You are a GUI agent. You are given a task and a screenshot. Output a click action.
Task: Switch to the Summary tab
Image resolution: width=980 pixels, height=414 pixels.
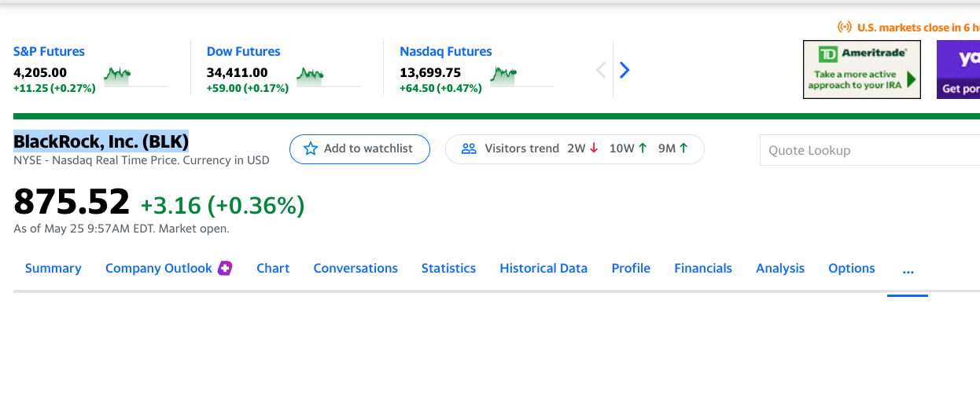(x=53, y=268)
